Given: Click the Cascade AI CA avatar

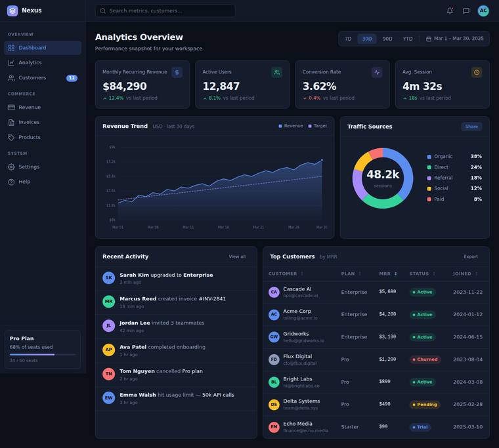Looking at the screenshot, I should (x=274, y=292).
